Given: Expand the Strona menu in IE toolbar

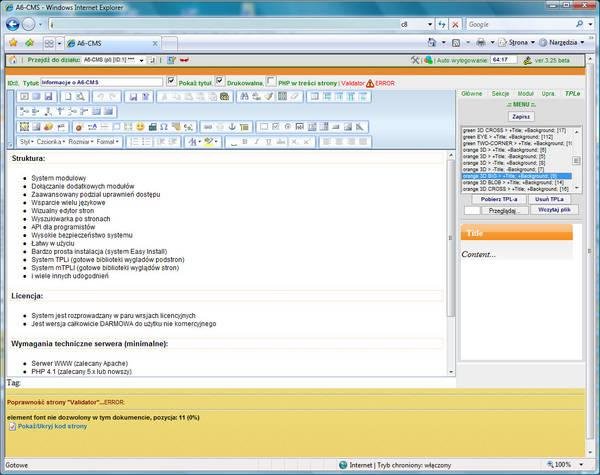Looking at the screenshot, I should (517, 43).
